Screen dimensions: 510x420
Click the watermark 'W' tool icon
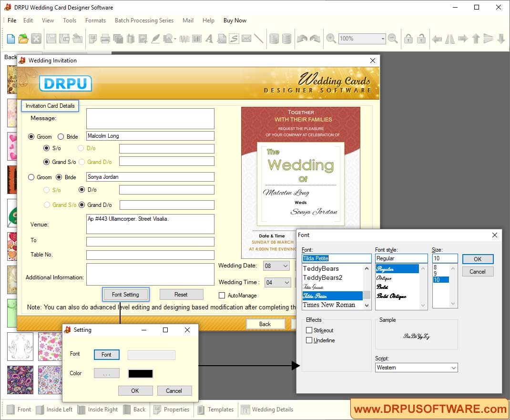[184, 39]
